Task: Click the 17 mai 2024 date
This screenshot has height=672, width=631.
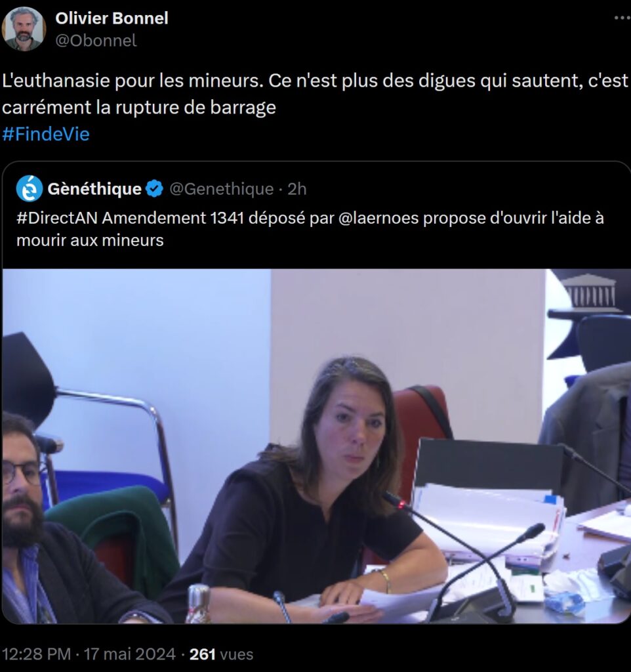Action: tap(129, 654)
